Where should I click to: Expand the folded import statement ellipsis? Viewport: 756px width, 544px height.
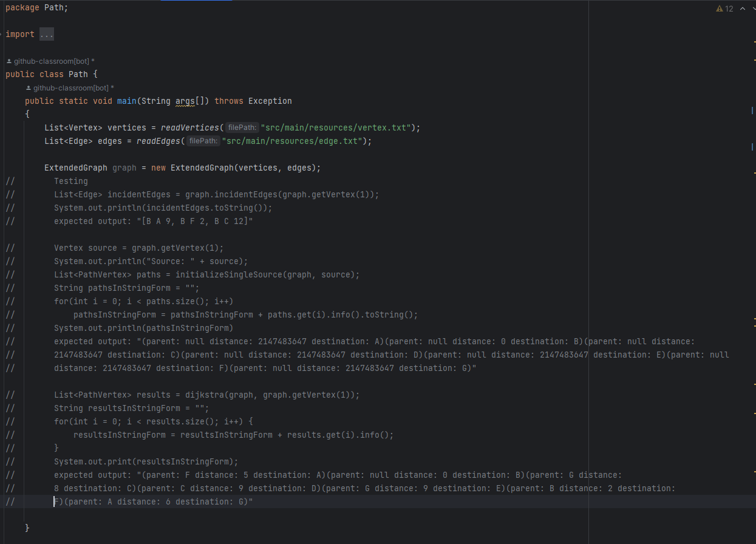tap(47, 34)
